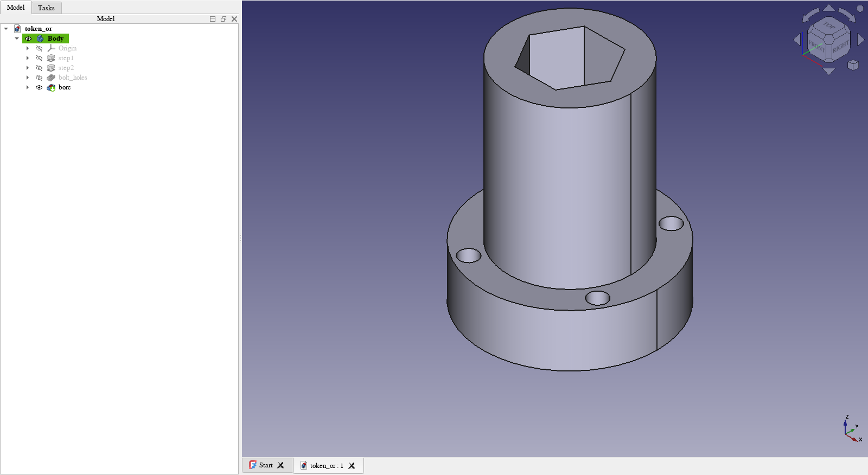Close the Start tab
868x475 pixels.
coord(280,465)
